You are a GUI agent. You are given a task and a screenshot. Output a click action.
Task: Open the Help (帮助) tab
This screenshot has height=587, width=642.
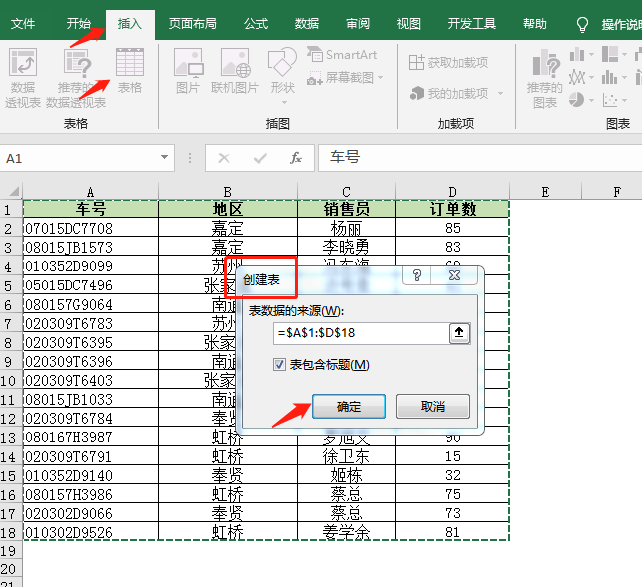pyautogui.click(x=535, y=24)
